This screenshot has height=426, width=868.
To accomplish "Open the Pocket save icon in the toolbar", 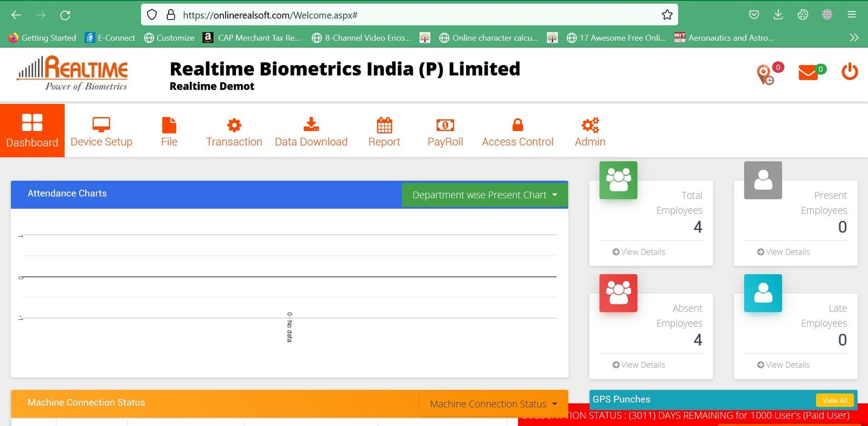I will [754, 15].
